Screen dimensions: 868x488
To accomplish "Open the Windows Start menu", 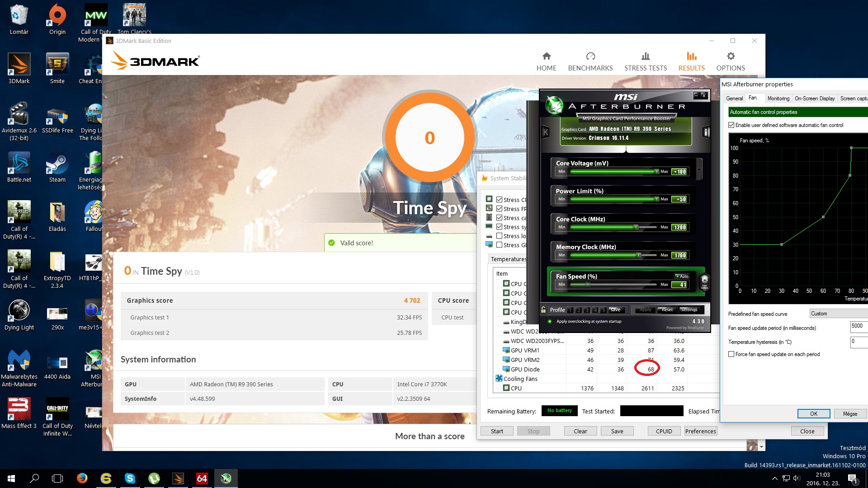I will click(11, 478).
